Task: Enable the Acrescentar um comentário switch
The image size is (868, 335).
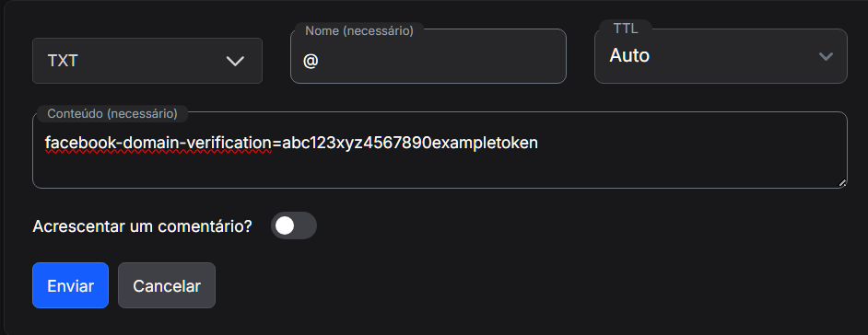Action: pyautogui.click(x=293, y=225)
